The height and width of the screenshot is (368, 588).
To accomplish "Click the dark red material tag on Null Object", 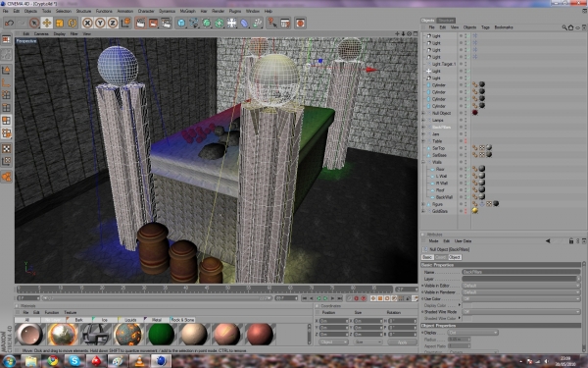I will pyautogui.click(x=475, y=113).
